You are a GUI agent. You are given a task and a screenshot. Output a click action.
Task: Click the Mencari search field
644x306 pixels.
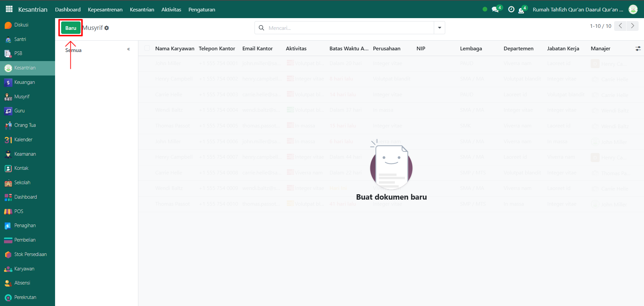pos(349,28)
